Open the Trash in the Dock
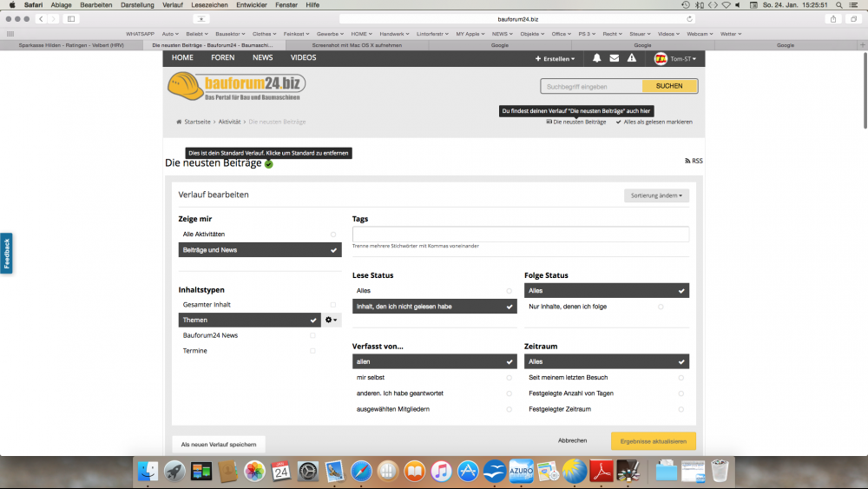Viewport: 868px width, 489px height. (x=720, y=472)
